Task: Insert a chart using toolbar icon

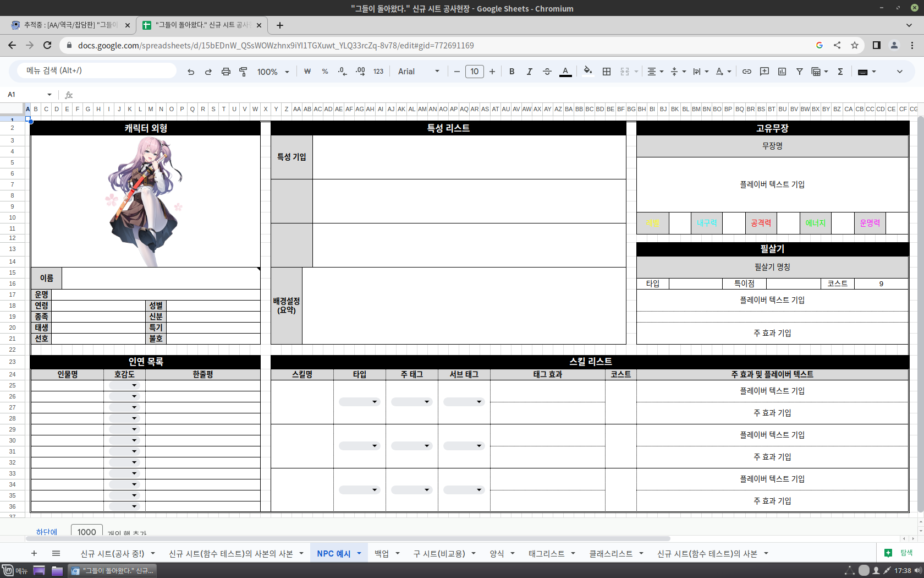Action: tap(782, 72)
